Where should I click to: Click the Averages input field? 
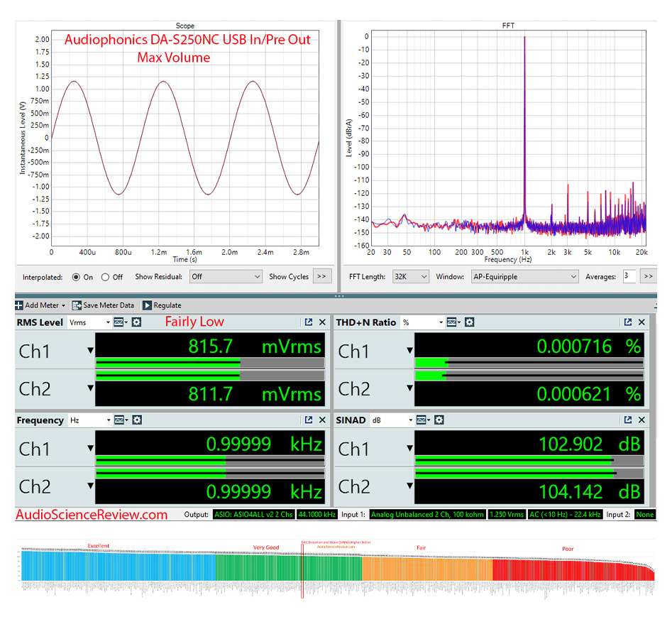coord(629,276)
